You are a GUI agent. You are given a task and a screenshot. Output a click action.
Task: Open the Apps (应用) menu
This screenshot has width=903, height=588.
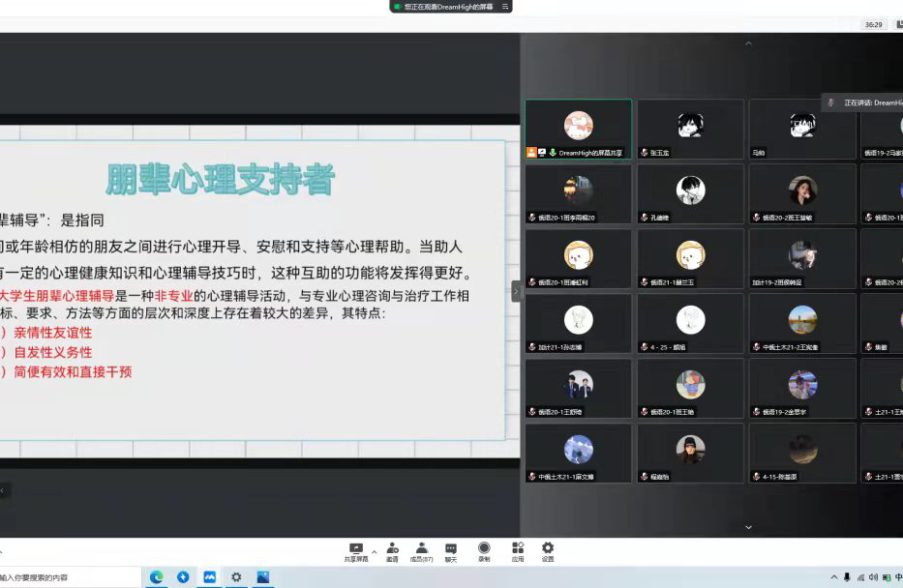click(x=518, y=549)
